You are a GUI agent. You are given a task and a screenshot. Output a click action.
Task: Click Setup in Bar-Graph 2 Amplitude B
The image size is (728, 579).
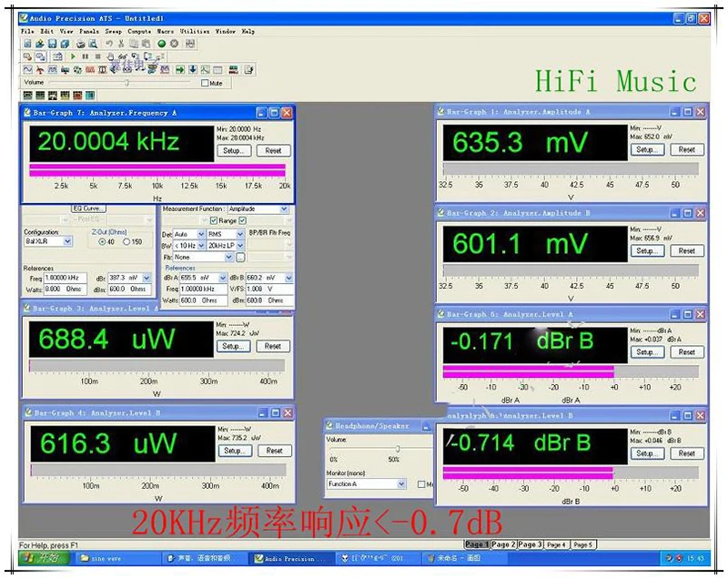click(x=647, y=250)
